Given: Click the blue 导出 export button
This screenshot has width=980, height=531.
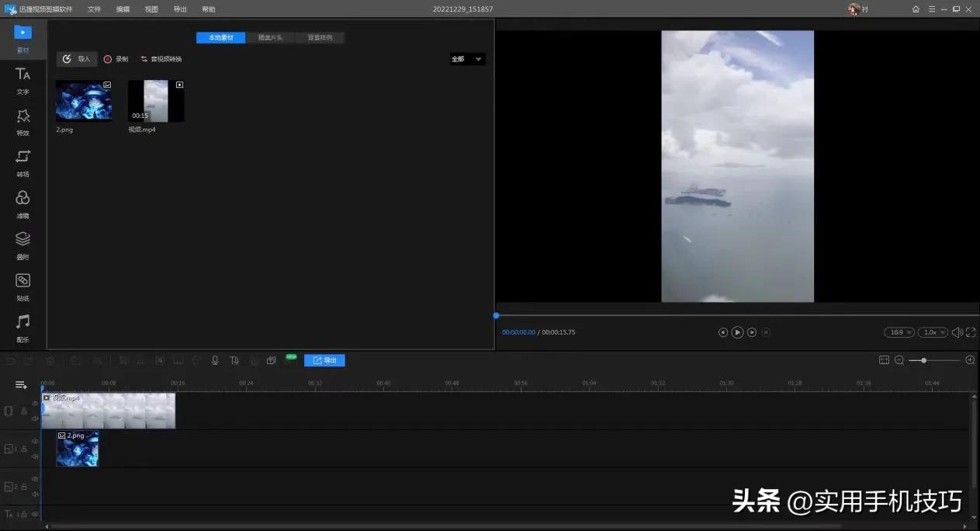Looking at the screenshot, I should [324, 359].
